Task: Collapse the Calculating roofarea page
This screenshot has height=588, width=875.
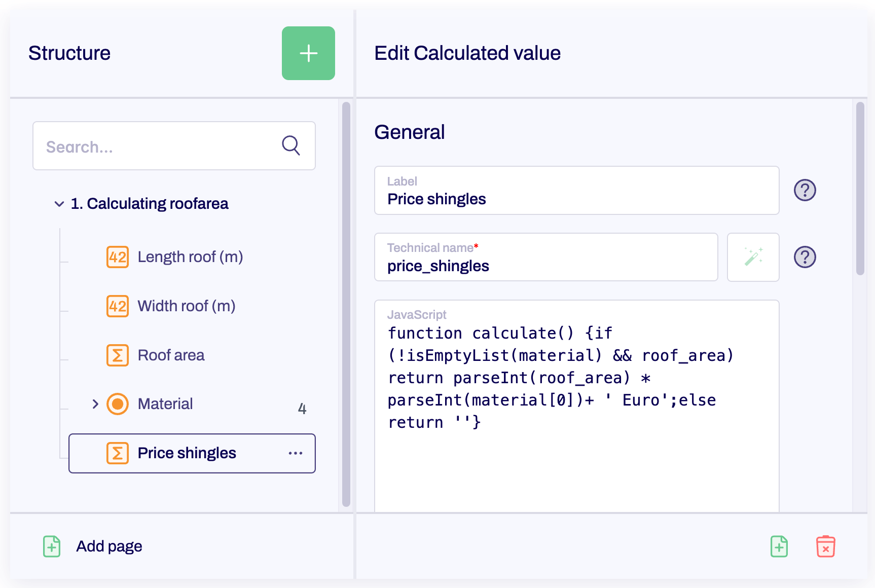Action: click(59, 204)
